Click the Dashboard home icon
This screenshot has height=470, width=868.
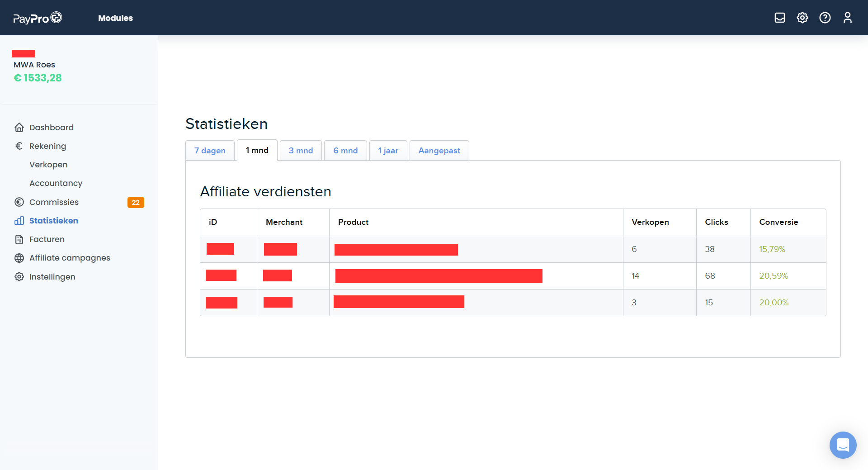click(19, 128)
